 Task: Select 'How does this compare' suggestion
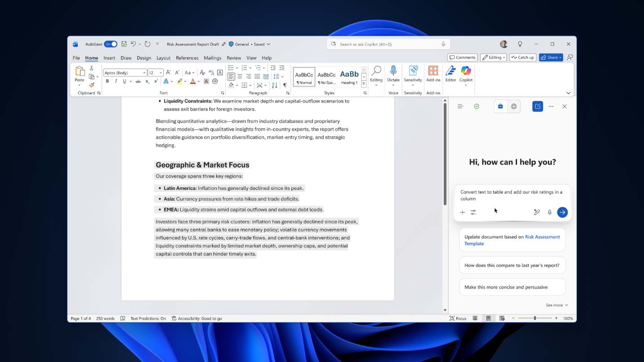512,265
